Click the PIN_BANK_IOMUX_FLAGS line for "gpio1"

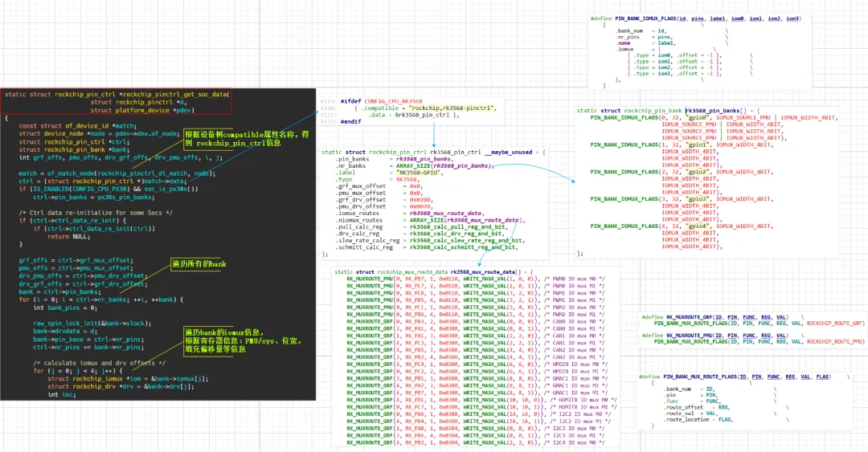point(681,145)
